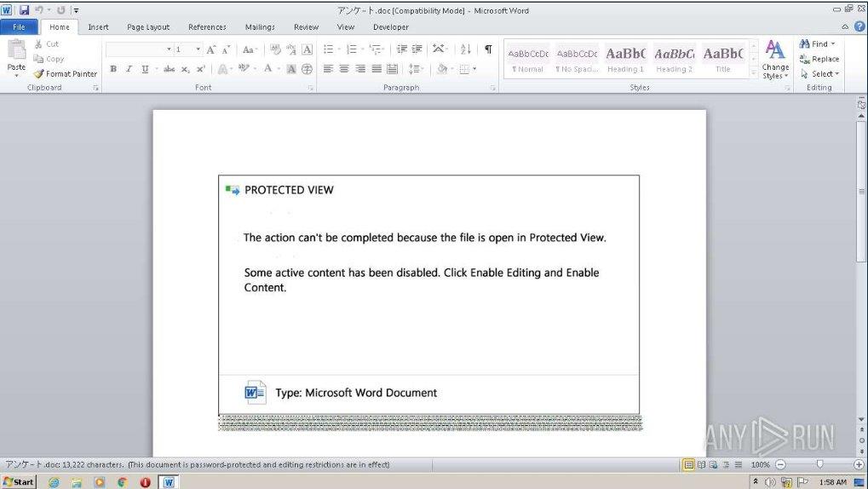
Task: Click the Word document icon beside Type label
Action: 256,393
